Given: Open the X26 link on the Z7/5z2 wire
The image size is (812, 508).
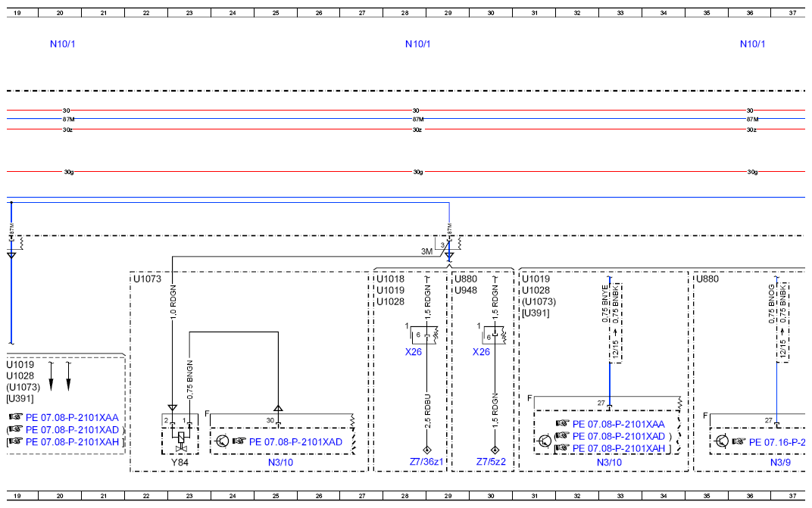Looking at the screenshot, I should point(482,352).
